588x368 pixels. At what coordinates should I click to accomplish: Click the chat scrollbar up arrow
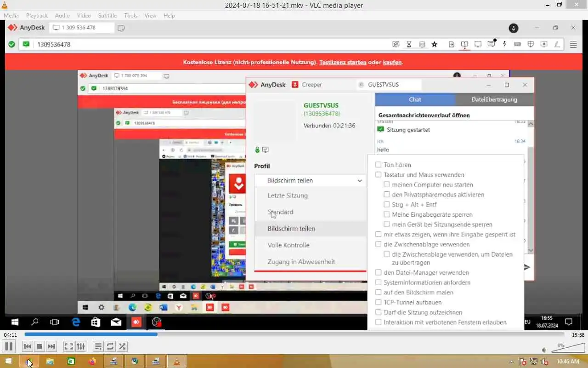pyautogui.click(x=531, y=124)
